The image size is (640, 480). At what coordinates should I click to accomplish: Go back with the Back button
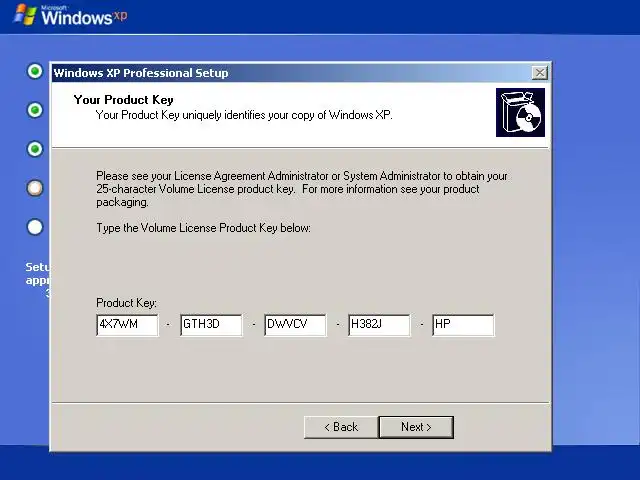[x=341, y=427]
